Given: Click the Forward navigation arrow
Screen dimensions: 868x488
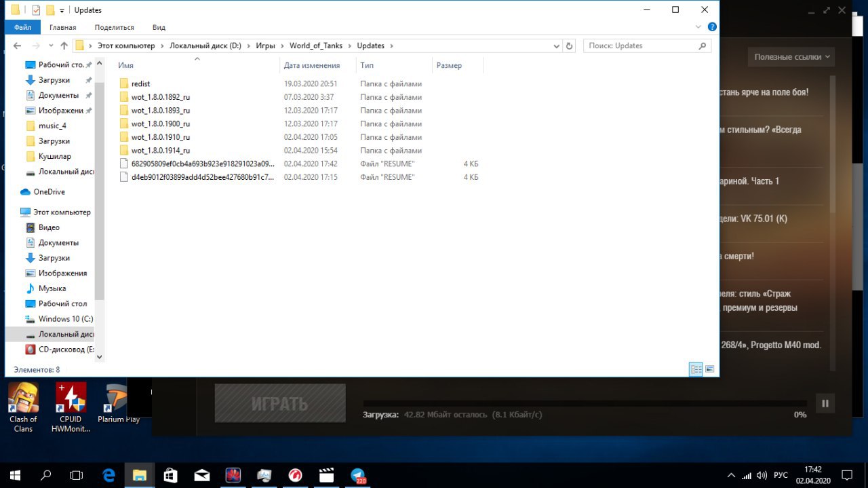Looking at the screenshot, I should click(37, 45).
